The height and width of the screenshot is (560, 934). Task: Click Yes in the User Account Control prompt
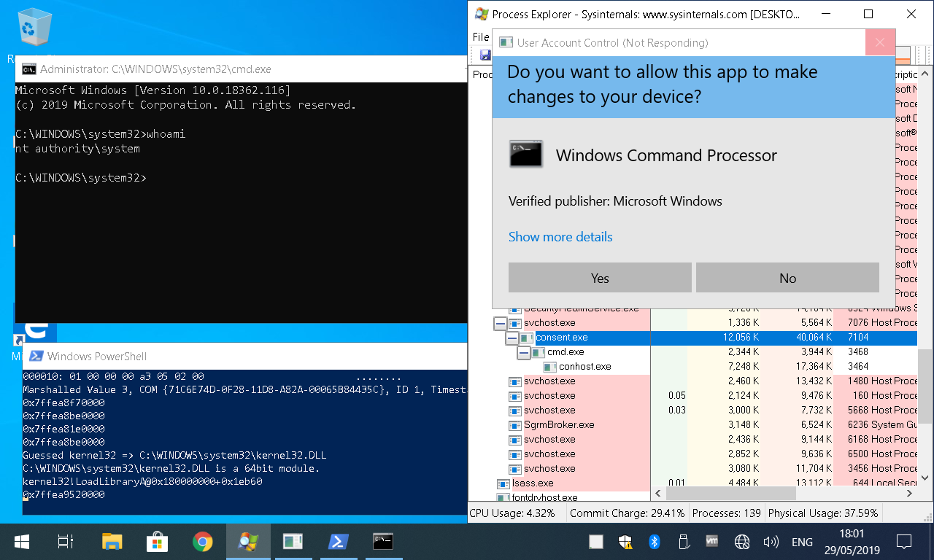600,278
